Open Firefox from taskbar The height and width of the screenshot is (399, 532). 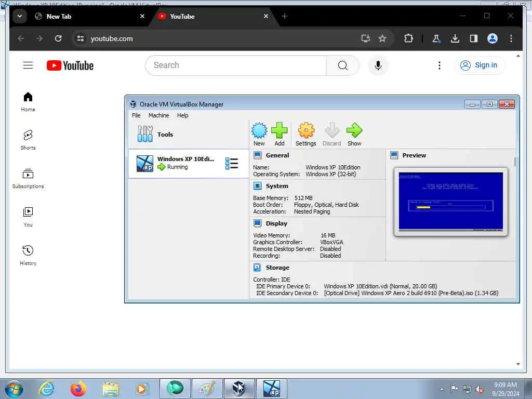78,389
